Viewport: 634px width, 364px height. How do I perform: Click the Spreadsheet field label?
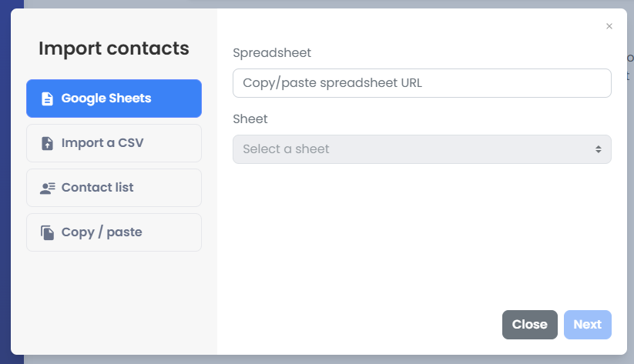pos(271,53)
